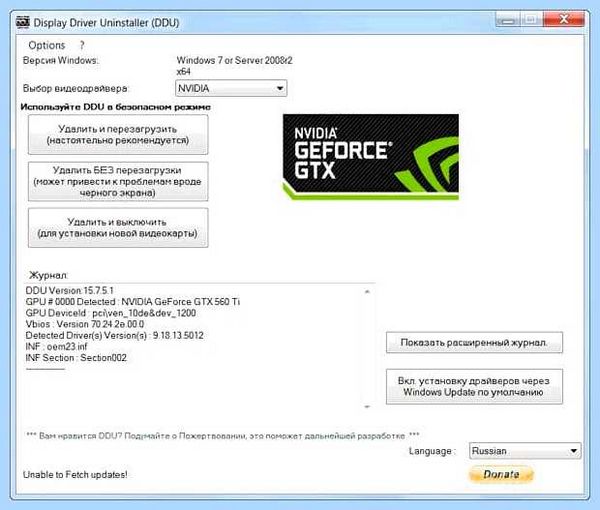
Task: Select log line with GPU DeviceId
Action: tap(111, 313)
